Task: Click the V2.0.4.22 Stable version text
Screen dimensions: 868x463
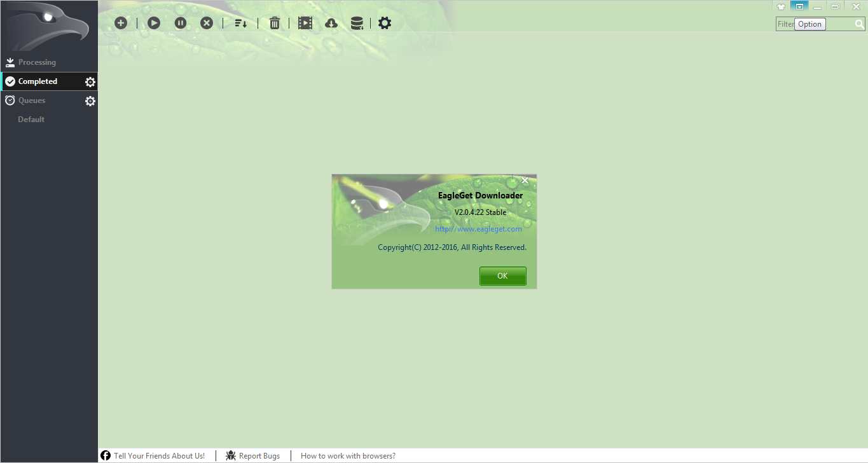Action: coord(480,212)
